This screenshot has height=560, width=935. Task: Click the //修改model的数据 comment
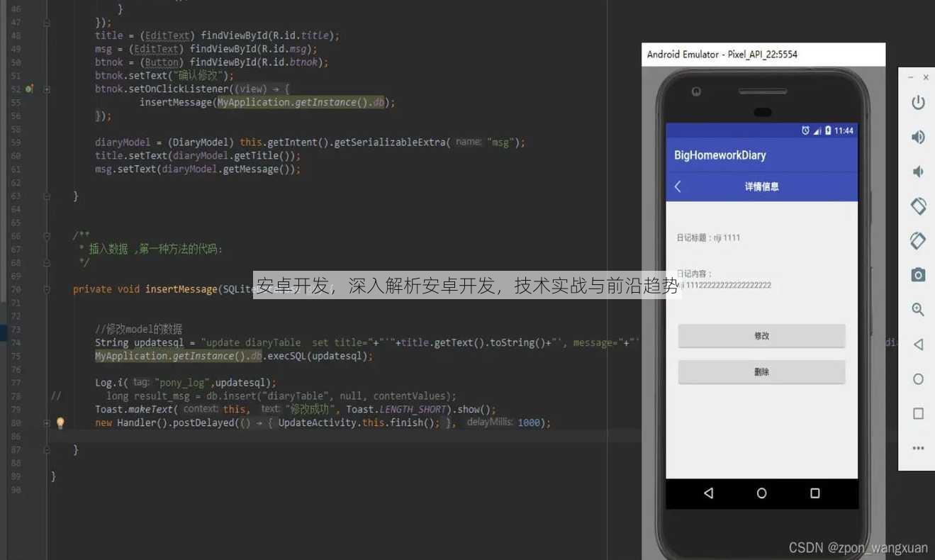click(x=138, y=330)
